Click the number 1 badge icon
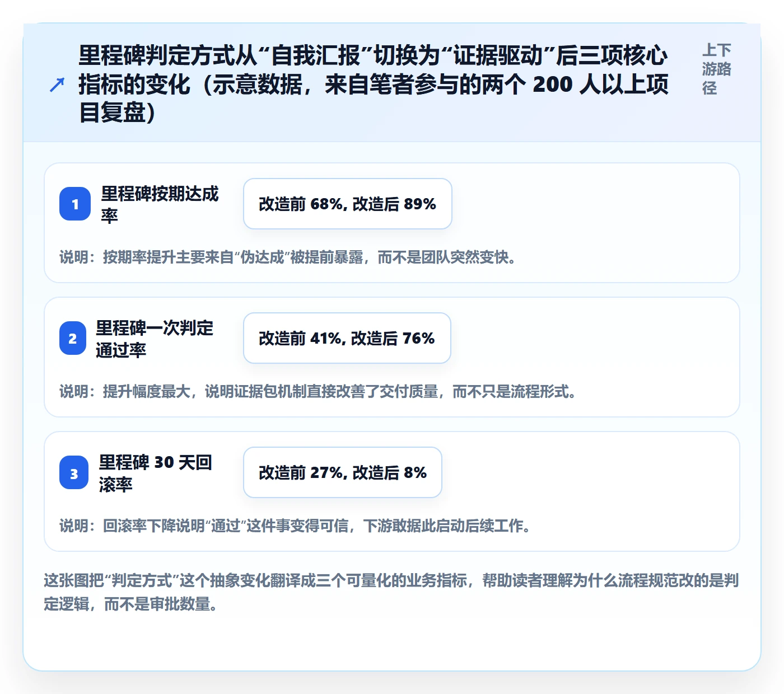 [x=75, y=204]
